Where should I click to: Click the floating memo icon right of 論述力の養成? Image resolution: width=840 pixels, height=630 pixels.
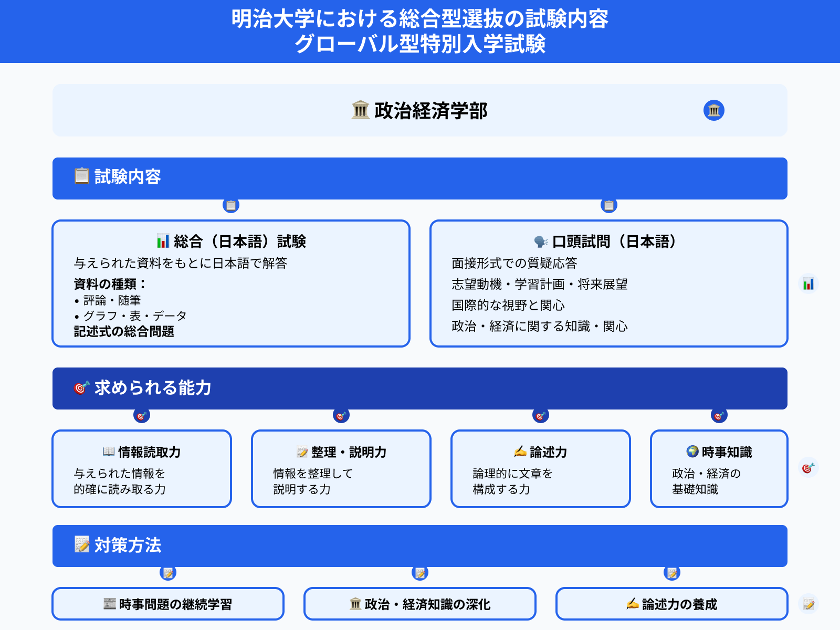pyautogui.click(x=808, y=604)
